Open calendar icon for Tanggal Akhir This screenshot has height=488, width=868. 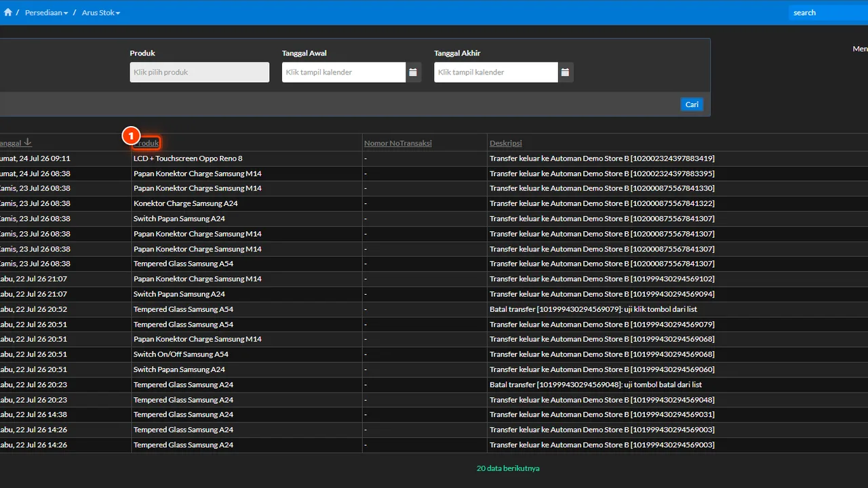[x=565, y=73]
